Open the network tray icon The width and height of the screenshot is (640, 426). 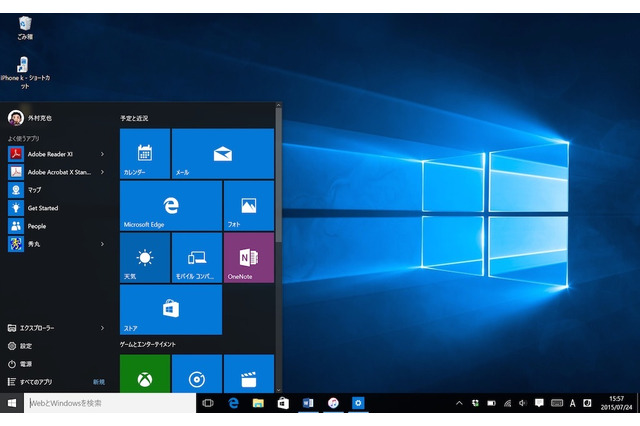coord(507,403)
